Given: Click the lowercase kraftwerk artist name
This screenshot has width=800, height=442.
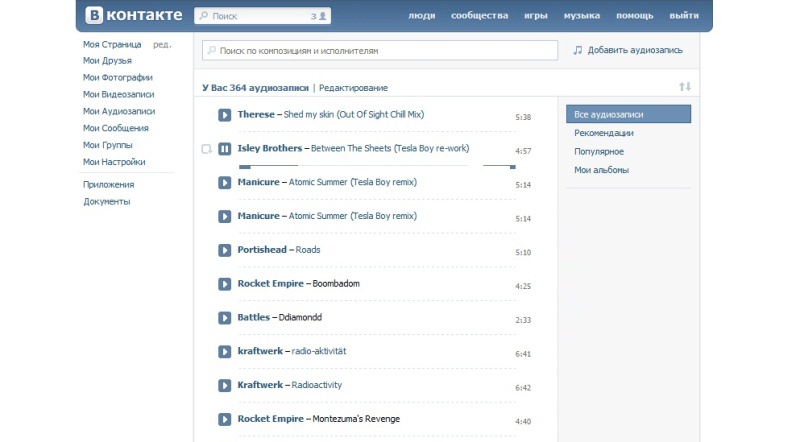Looking at the screenshot, I should click(x=260, y=351).
